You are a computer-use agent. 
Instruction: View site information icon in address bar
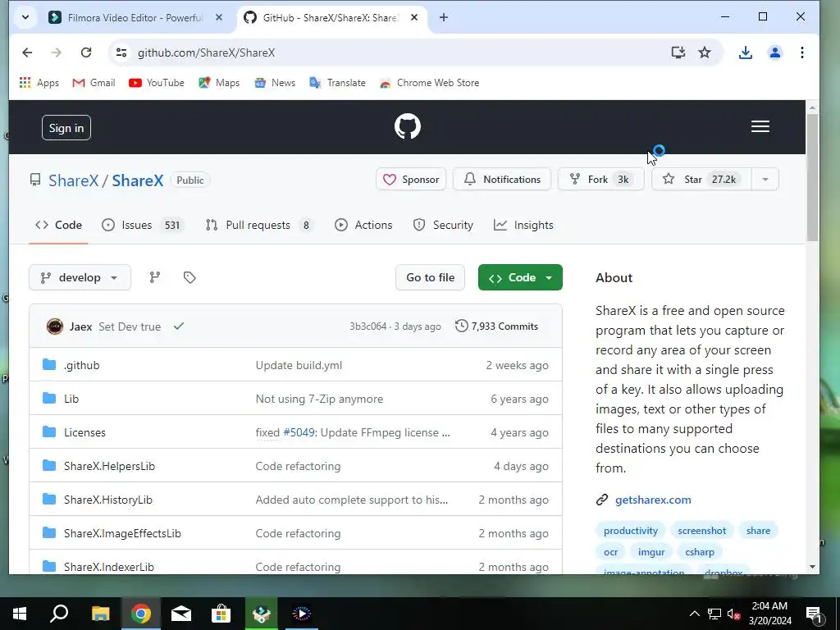click(121, 52)
